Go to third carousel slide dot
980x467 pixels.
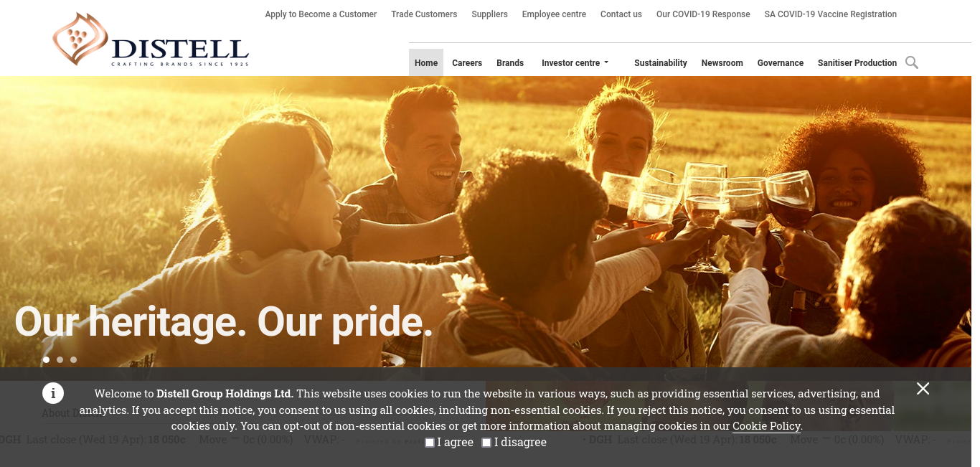73,359
